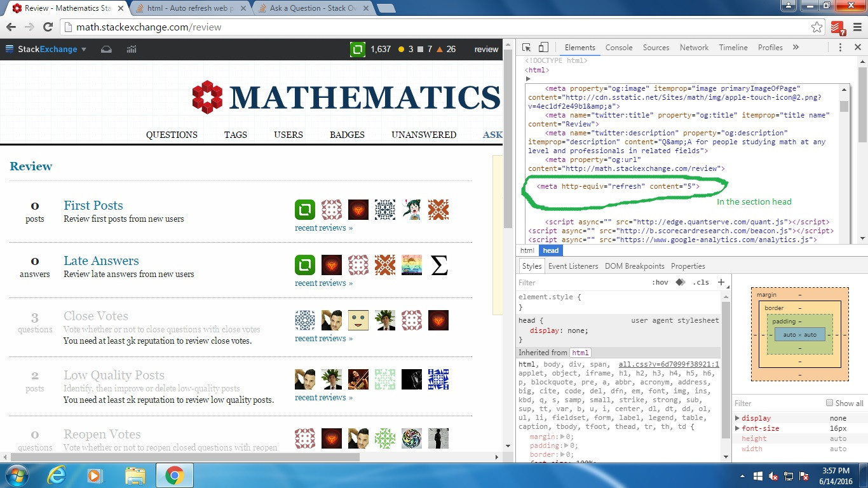The width and height of the screenshot is (868, 488).
Task: Activate the DevTools inspect element tool
Action: point(526,48)
